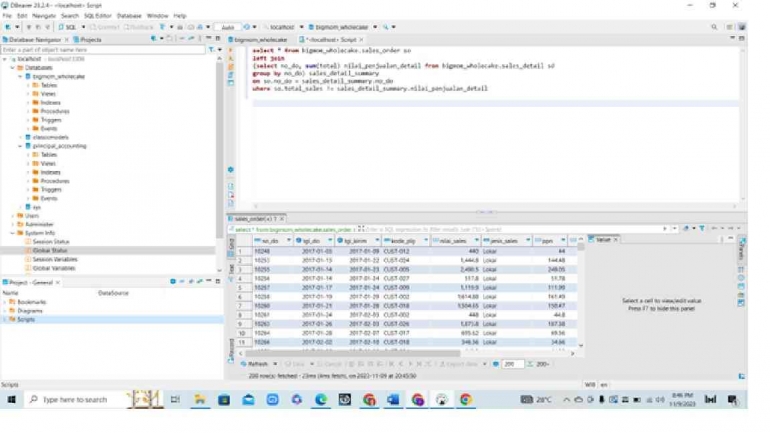The image size is (770, 433).
Task: Open the Help menu
Action: pos(180,16)
